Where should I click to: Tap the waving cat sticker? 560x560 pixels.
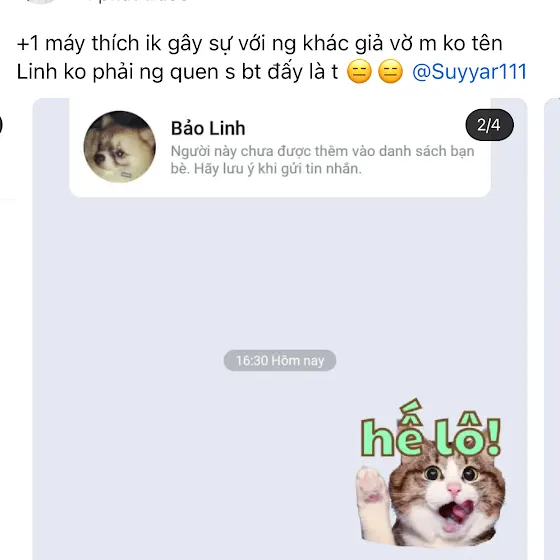click(x=431, y=479)
